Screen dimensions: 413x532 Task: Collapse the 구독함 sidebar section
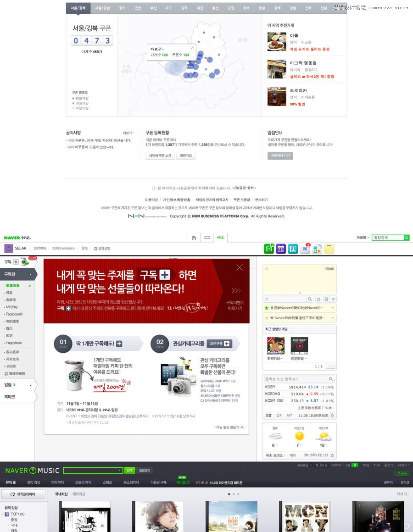coord(31,274)
